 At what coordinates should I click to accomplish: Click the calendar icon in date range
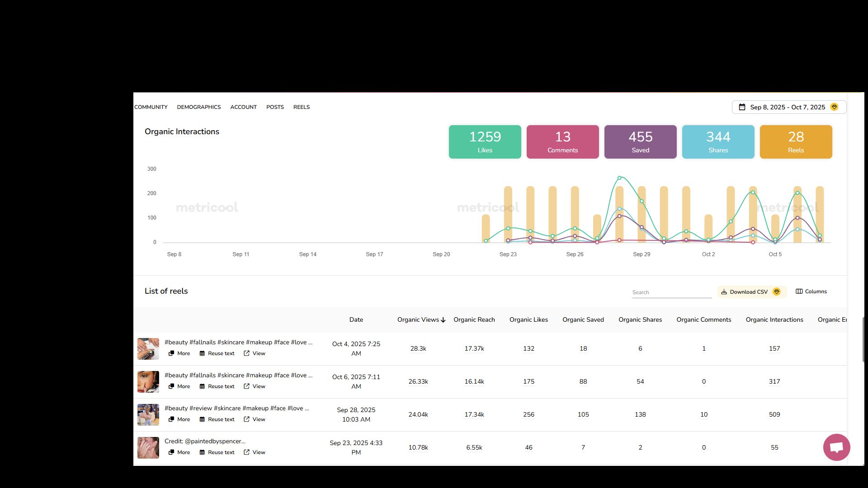coord(742,107)
